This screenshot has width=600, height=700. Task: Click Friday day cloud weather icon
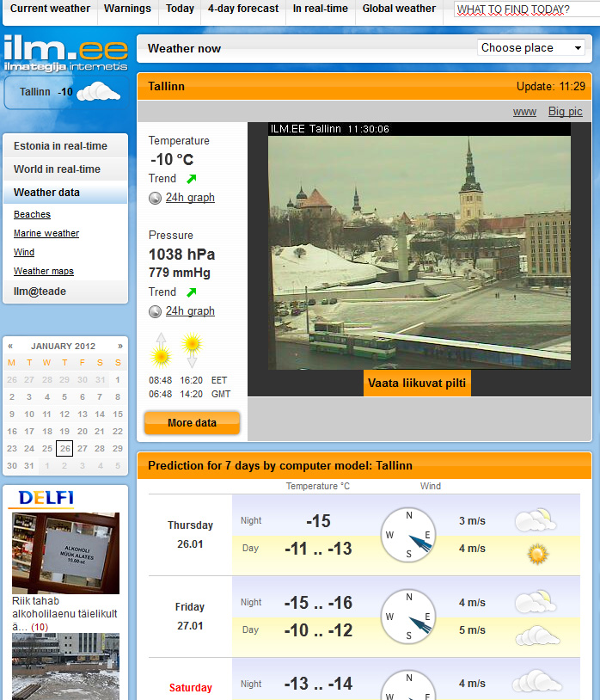coord(537,636)
